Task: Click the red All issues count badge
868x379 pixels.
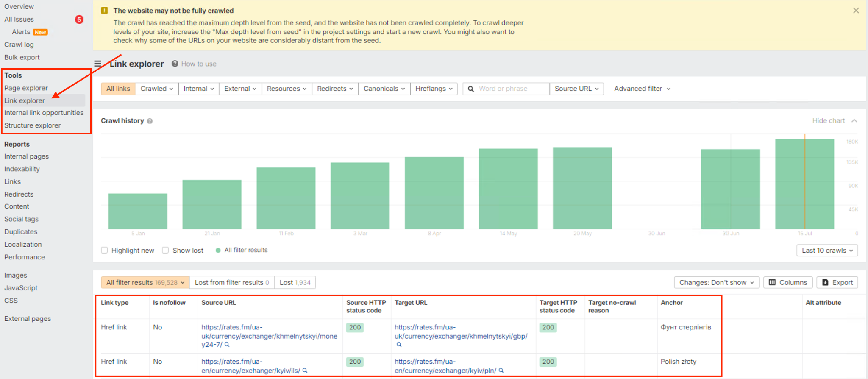Action: (x=79, y=20)
